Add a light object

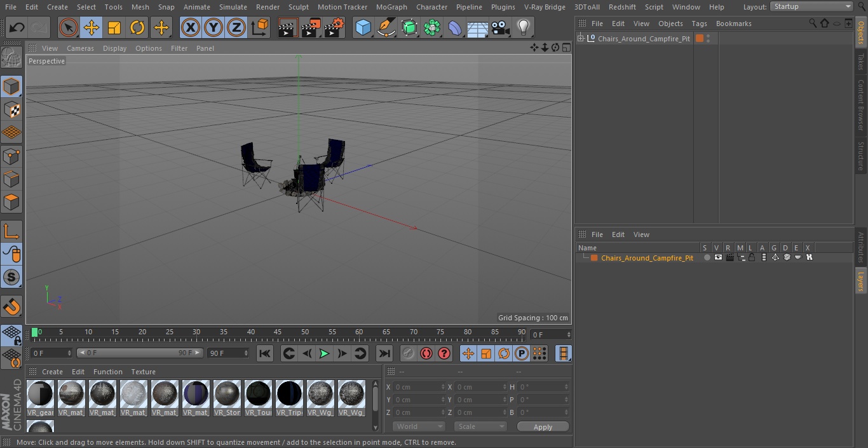[x=524, y=27]
